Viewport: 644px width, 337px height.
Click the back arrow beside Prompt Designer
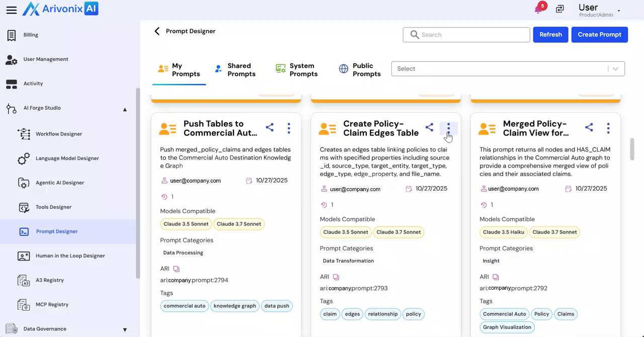[x=157, y=31]
